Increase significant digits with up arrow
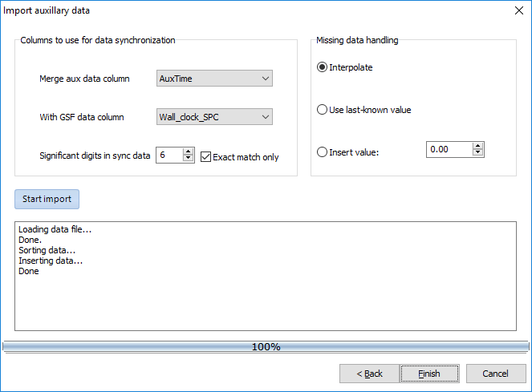Image resolution: width=532 pixels, height=392 pixels. [x=189, y=152]
